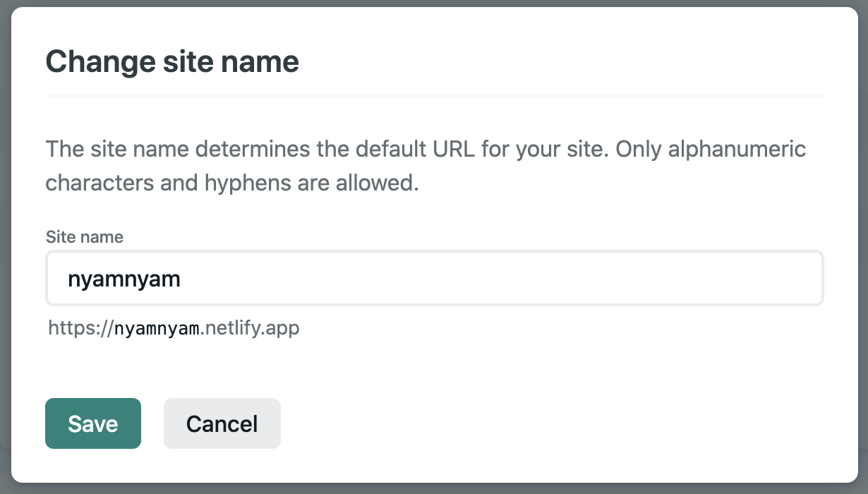Image resolution: width=868 pixels, height=494 pixels.
Task: Click the https://nyamnyam.netlify.app URL preview
Action: 174,328
